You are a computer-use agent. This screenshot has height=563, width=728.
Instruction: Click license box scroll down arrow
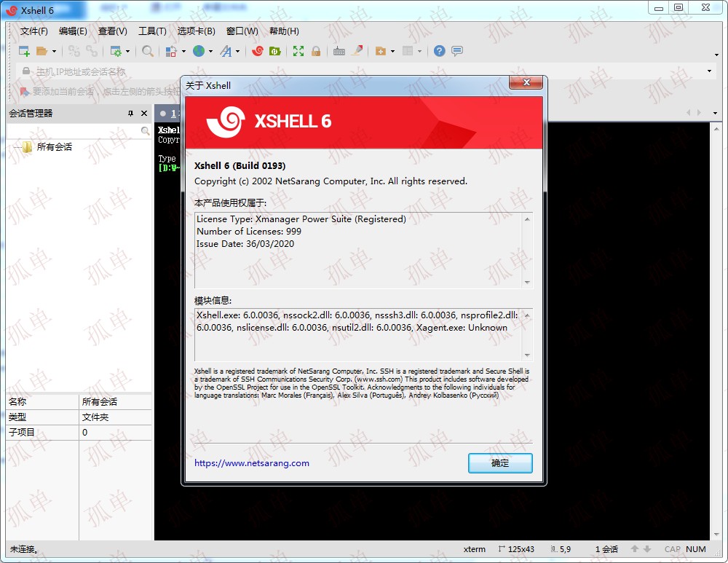(x=527, y=283)
